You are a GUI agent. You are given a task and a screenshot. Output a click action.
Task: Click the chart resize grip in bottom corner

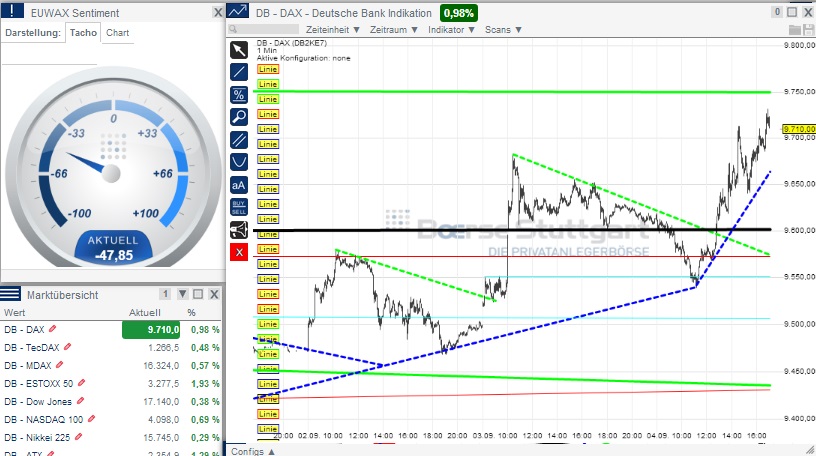point(810,450)
